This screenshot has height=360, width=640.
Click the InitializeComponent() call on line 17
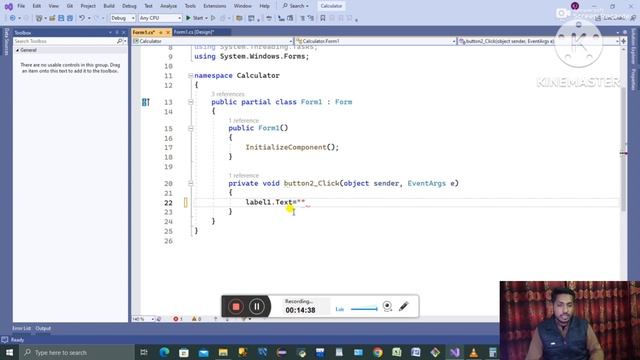tap(292, 147)
